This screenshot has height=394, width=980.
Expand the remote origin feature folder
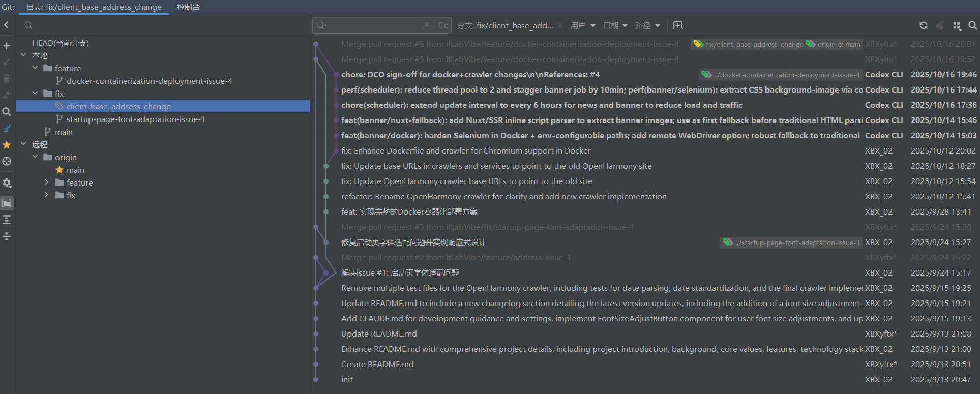46,183
